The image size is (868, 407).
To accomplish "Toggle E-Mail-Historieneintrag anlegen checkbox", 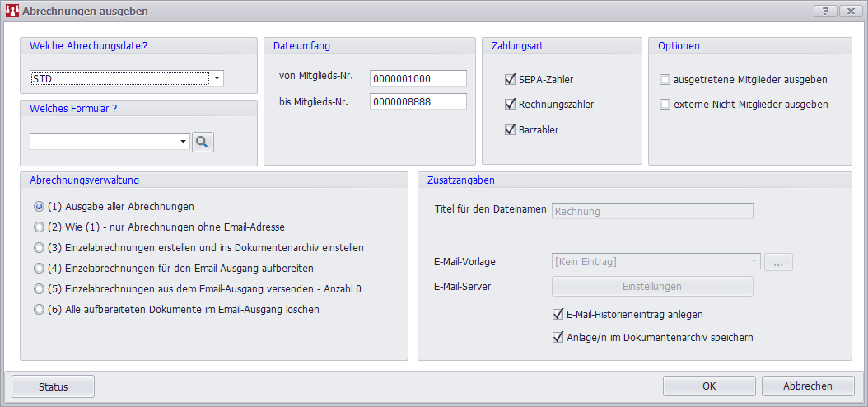I will [558, 314].
